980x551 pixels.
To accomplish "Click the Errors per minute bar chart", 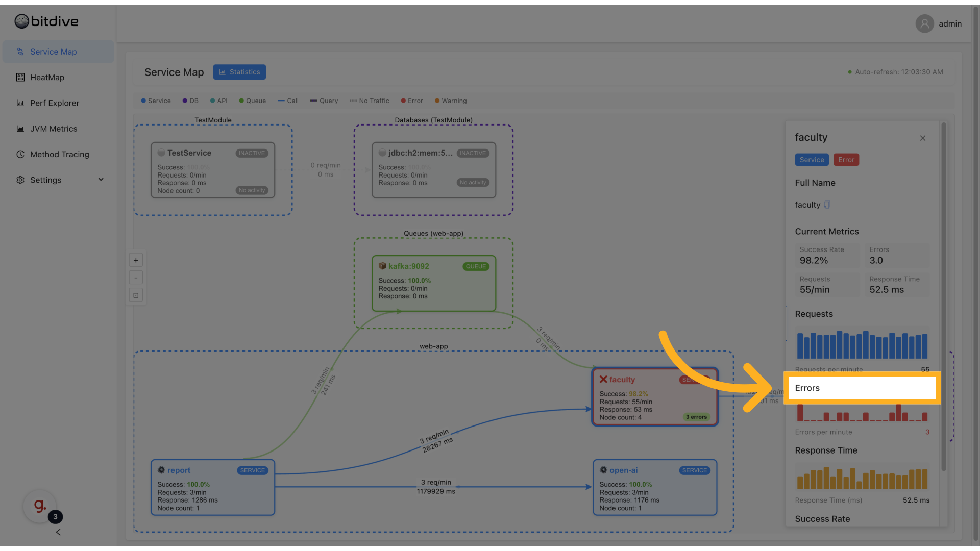I will click(862, 412).
